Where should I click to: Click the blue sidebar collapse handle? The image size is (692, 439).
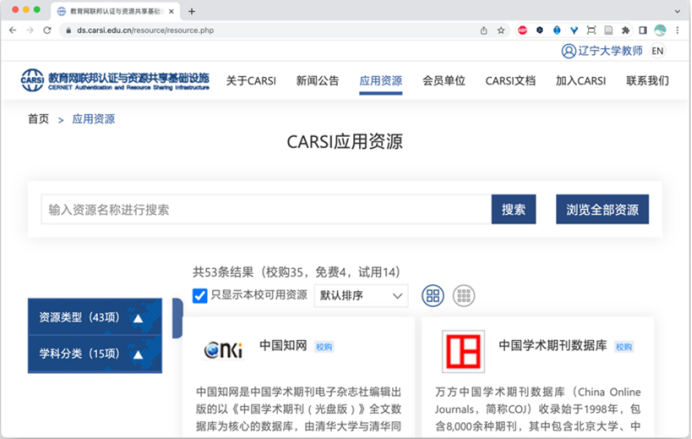[x=177, y=318]
